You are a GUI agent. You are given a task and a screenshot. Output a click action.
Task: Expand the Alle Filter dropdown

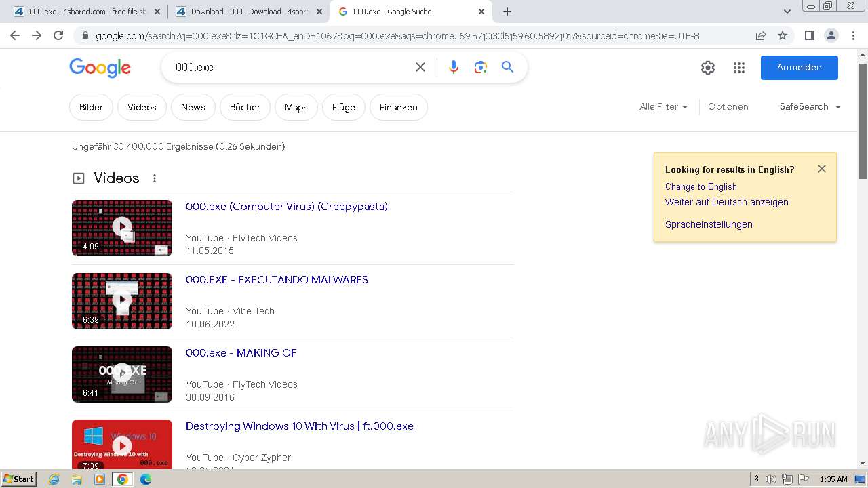[663, 106]
